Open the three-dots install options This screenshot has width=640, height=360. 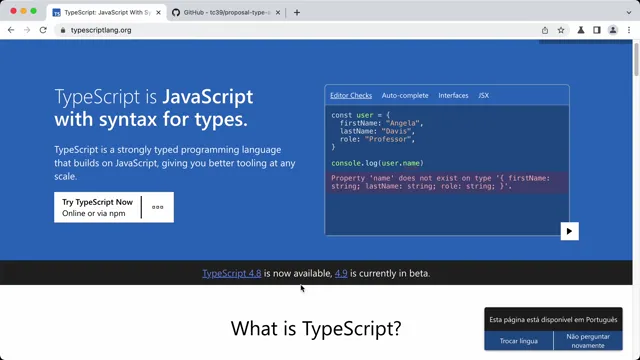point(158,207)
